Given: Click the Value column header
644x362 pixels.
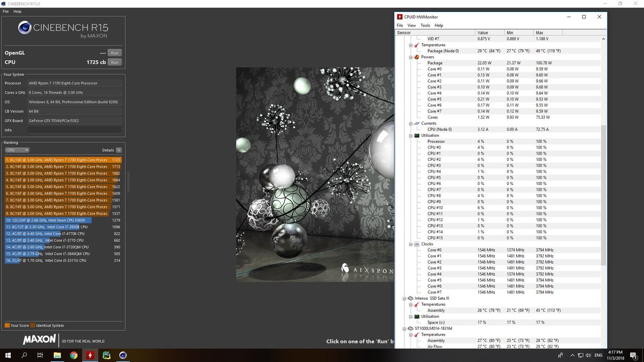Looking at the screenshot, I should (x=490, y=33).
